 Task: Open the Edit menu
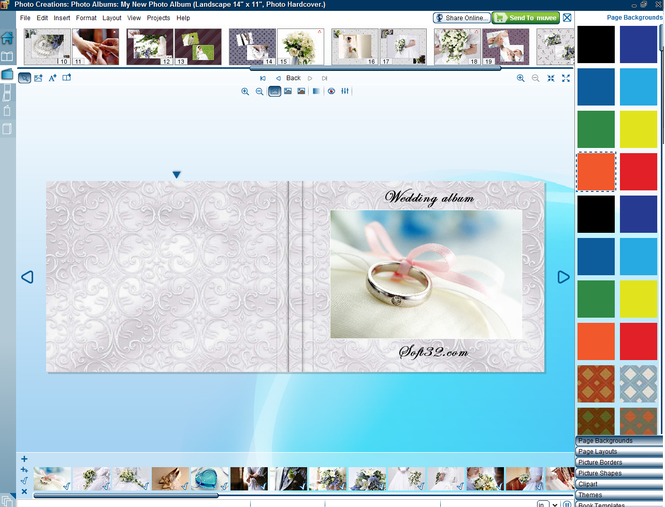[x=42, y=18]
